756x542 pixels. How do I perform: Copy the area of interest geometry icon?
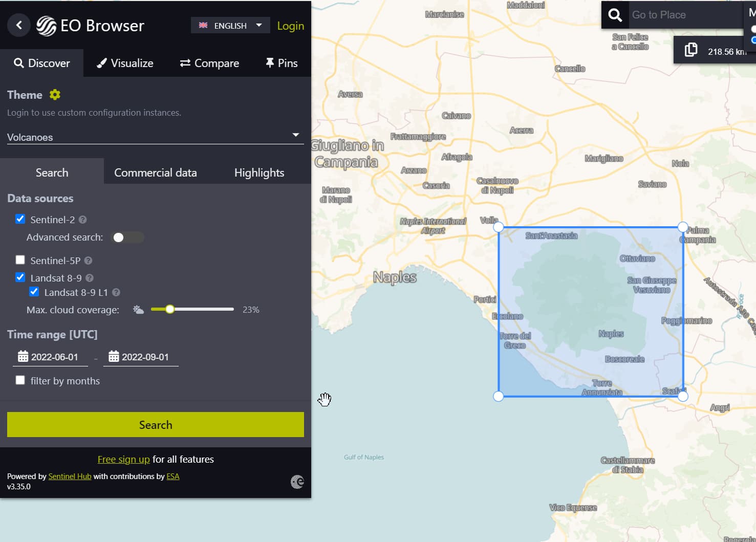click(x=691, y=50)
